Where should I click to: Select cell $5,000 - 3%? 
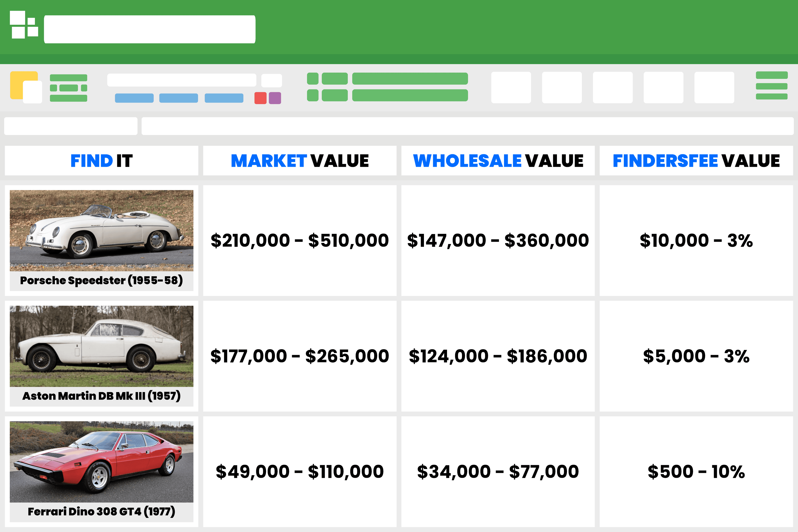696,356
